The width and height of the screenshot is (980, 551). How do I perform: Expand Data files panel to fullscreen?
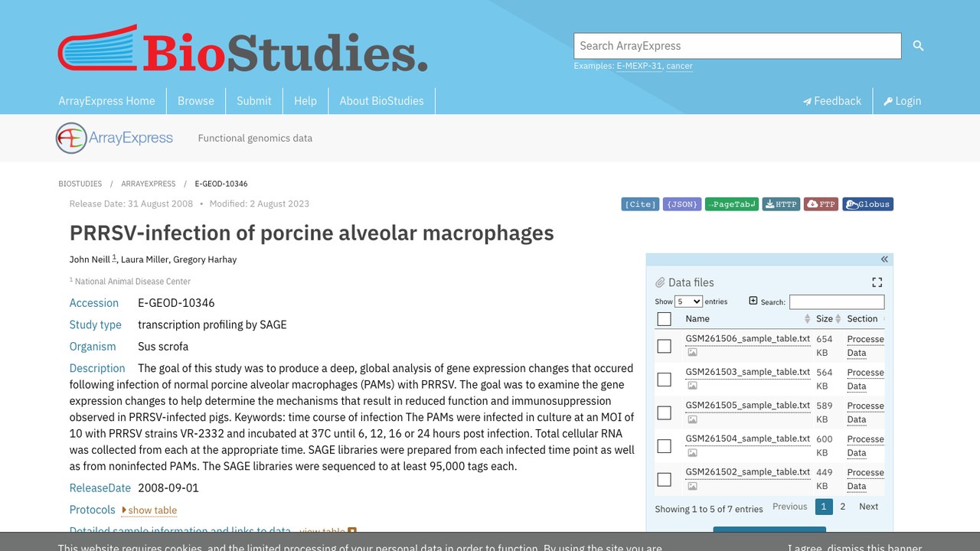click(877, 282)
